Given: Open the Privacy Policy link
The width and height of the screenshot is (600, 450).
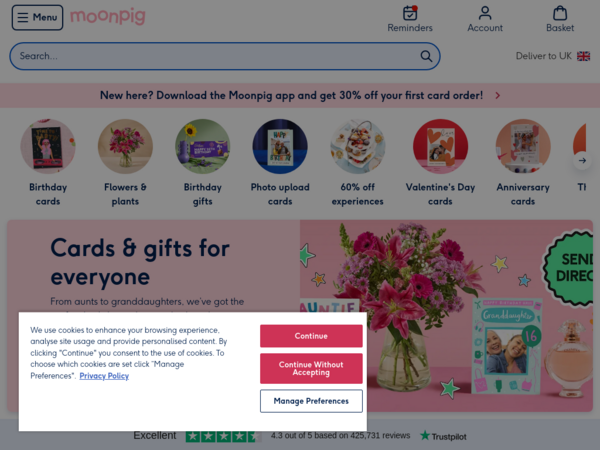Looking at the screenshot, I should [x=104, y=376].
